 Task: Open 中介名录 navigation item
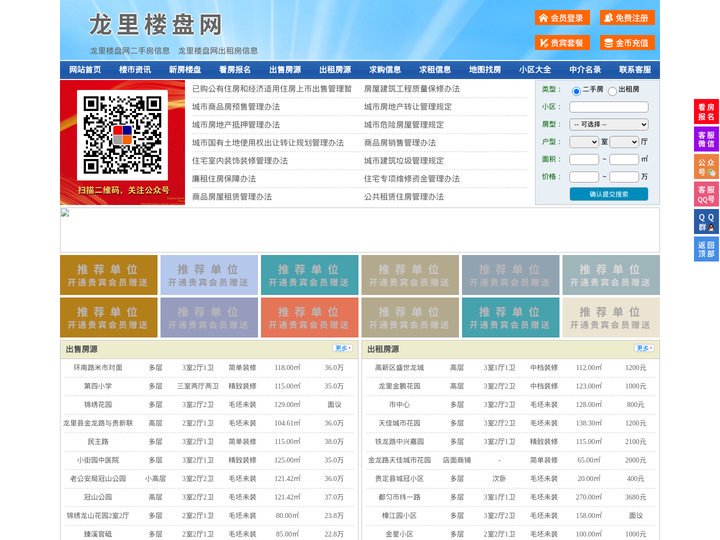coord(585,70)
